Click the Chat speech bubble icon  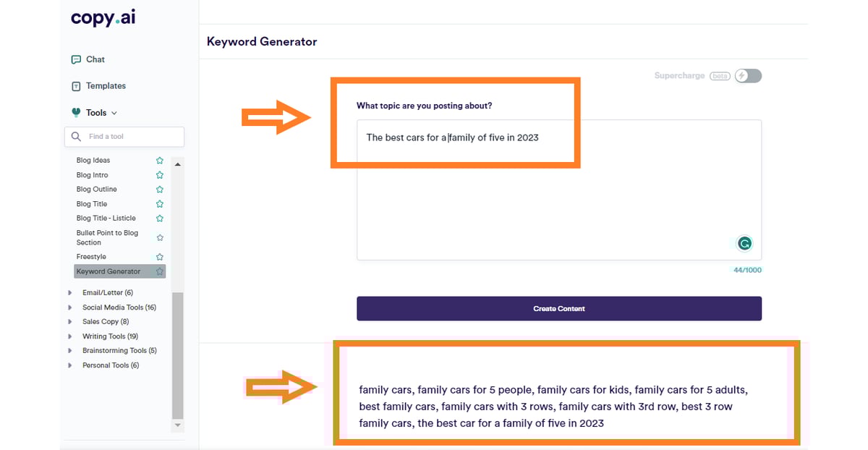tap(76, 60)
